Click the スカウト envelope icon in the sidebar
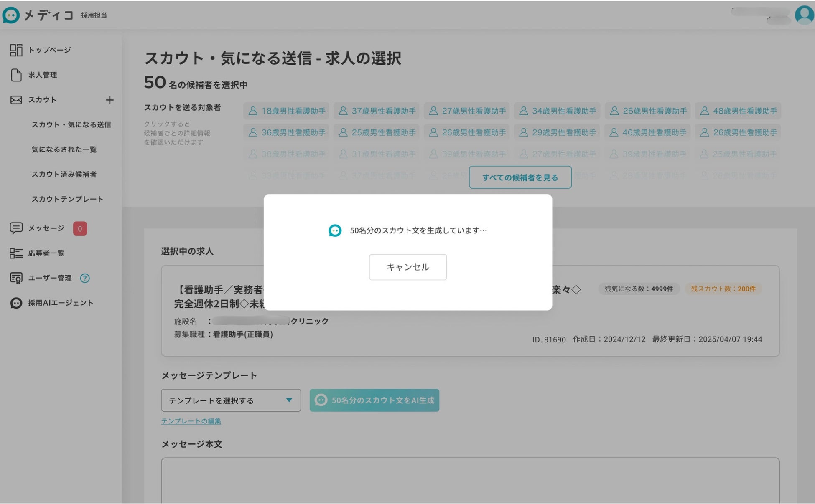The width and height of the screenshot is (815, 504). [x=16, y=100]
